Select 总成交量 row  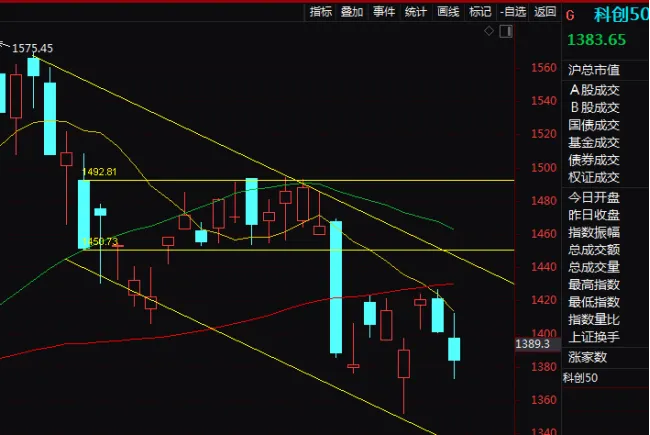[594, 267]
